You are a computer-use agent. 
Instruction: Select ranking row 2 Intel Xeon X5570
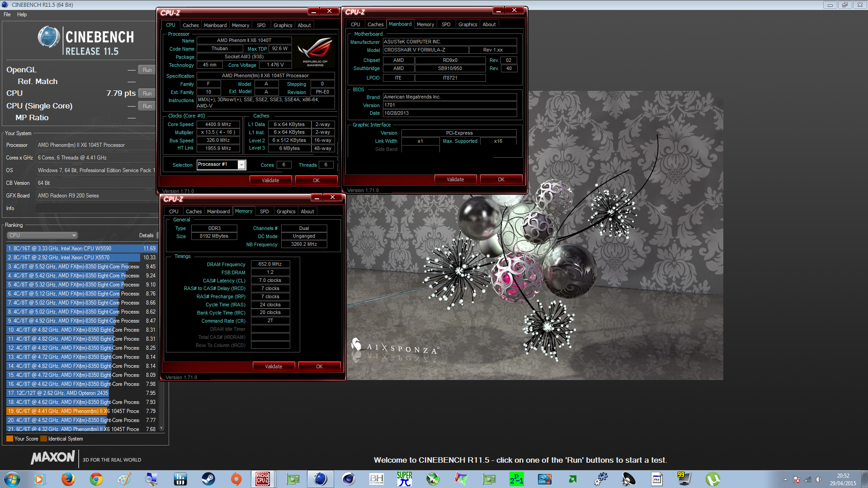tap(81, 258)
